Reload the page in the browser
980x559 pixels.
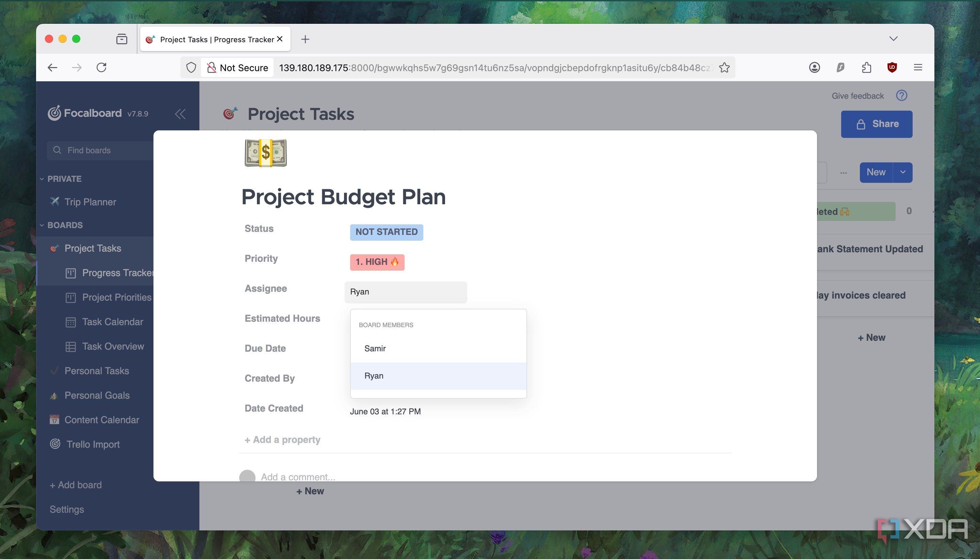point(101,67)
